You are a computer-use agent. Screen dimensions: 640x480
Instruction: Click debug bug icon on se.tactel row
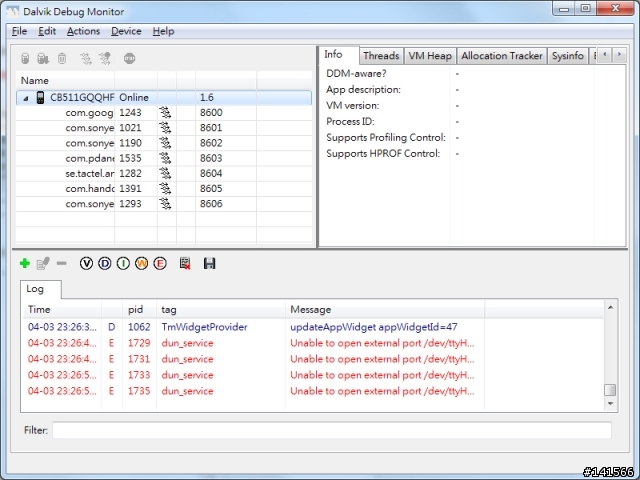tap(165, 173)
